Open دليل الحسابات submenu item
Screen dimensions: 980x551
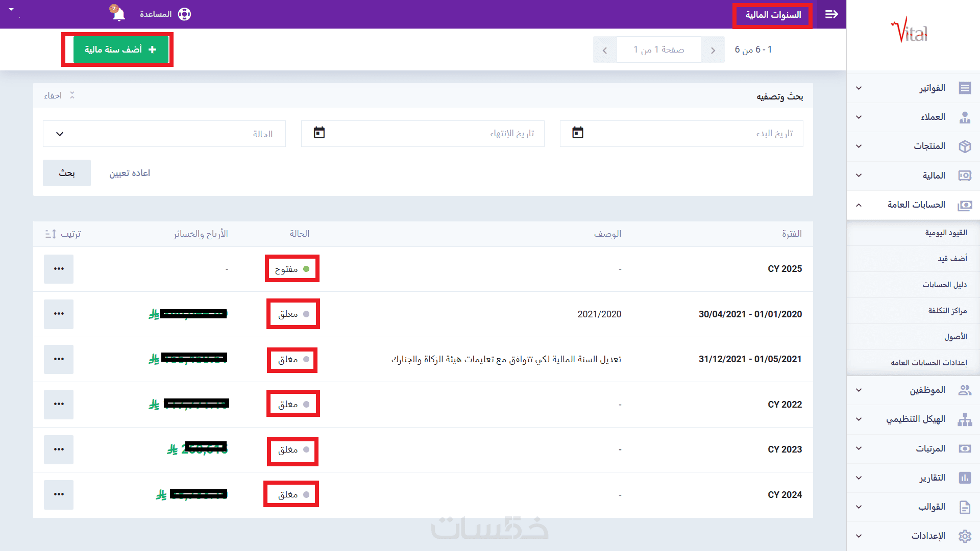tap(944, 285)
